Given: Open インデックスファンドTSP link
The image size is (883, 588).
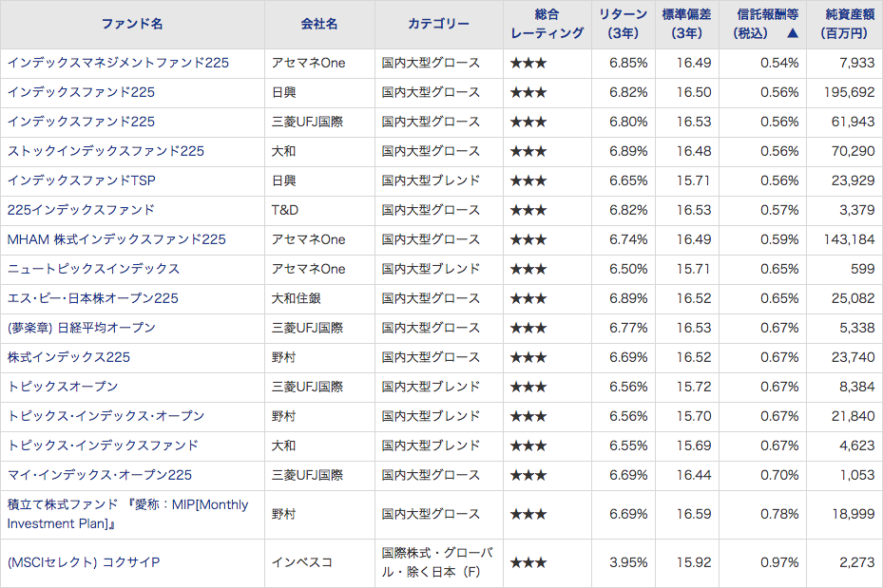Looking at the screenshot, I should (82, 180).
